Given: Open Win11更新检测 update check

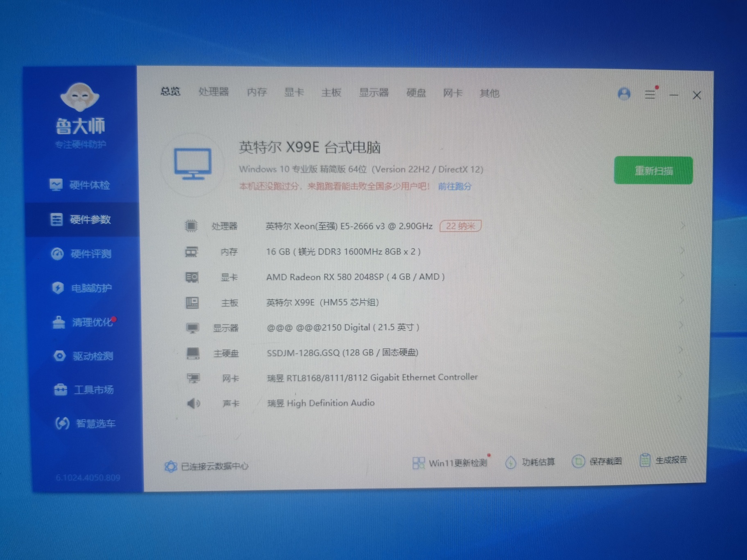Looking at the screenshot, I should [450, 463].
